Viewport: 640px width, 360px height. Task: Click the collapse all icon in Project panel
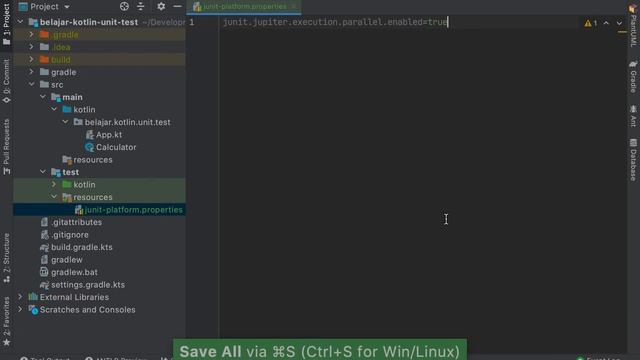pos(140,7)
